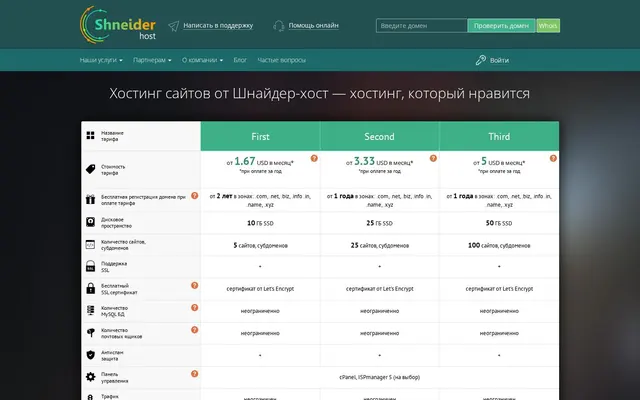Screen dimensions: 640x400
Task: Click the Проверить домен button
Action: pyautogui.click(x=501, y=26)
